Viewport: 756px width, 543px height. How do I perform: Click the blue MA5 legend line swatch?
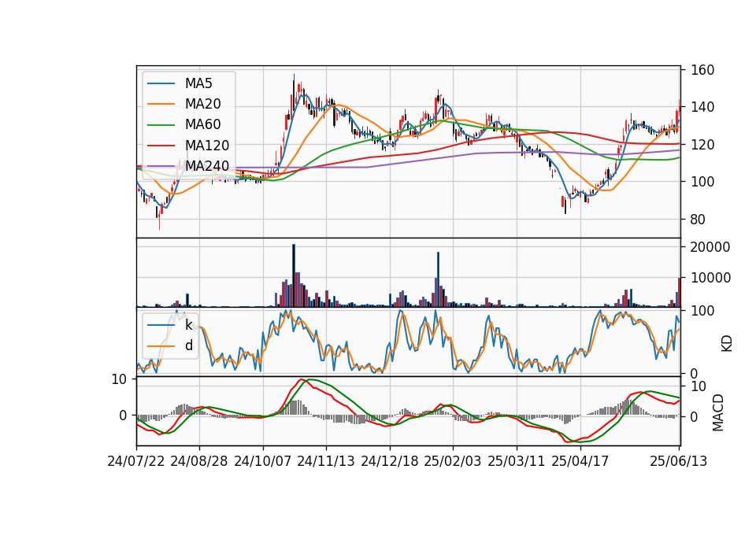(x=161, y=84)
